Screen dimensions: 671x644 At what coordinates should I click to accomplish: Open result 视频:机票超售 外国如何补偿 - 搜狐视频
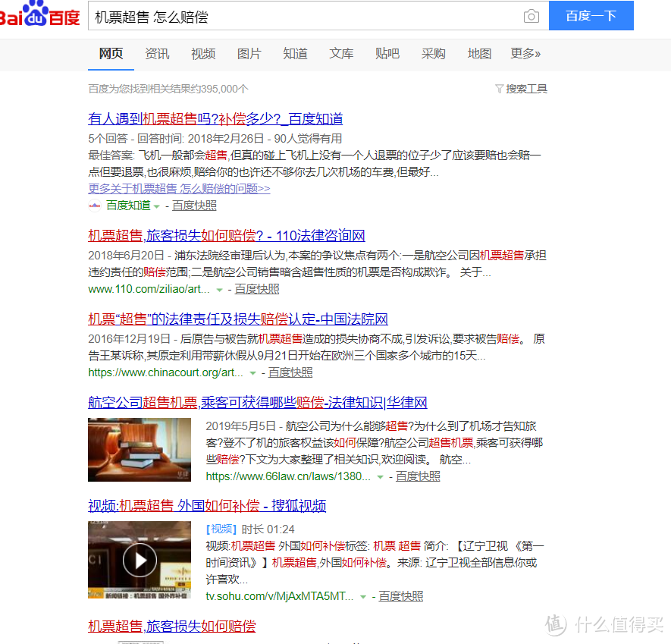click(207, 506)
